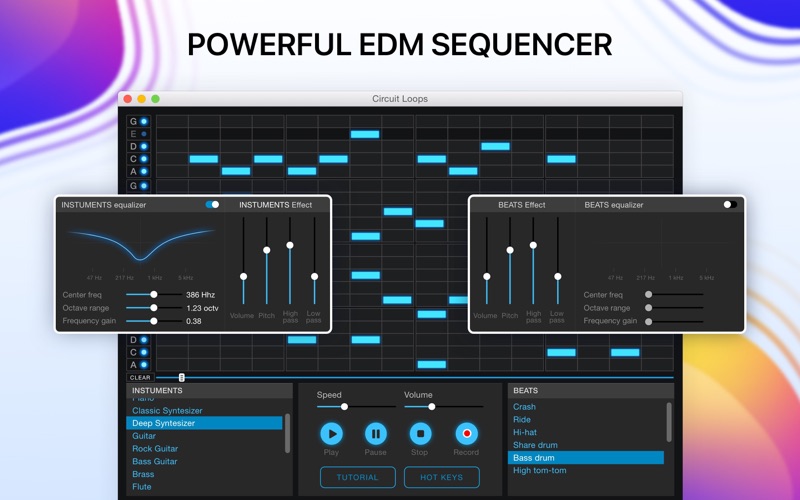Click the High pass fader in BEATS Effect
The height and width of the screenshot is (500, 800).
(533, 245)
